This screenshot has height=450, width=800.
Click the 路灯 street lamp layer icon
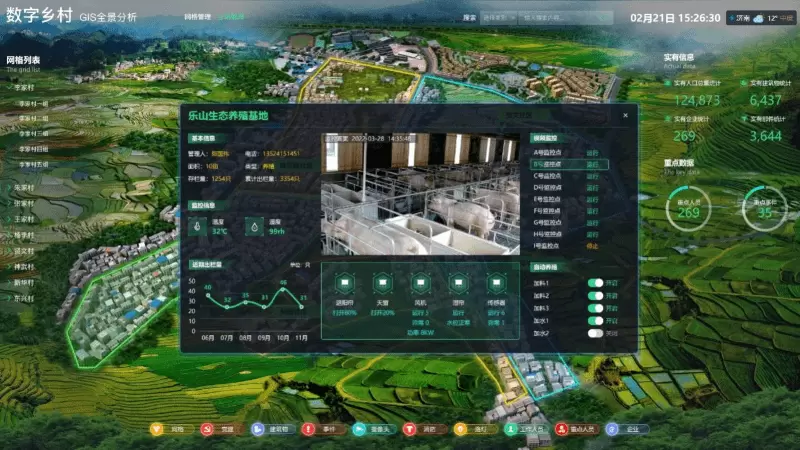(x=460, y=429)
